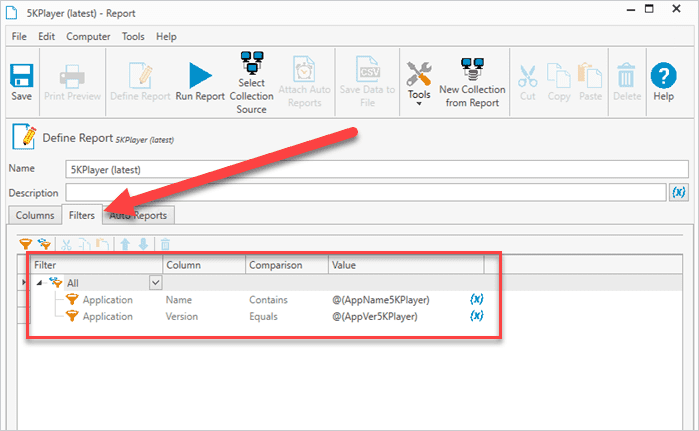Open the All filter group dropdown
The width and height of the screenshot is (699, 431).
(155, 283)
